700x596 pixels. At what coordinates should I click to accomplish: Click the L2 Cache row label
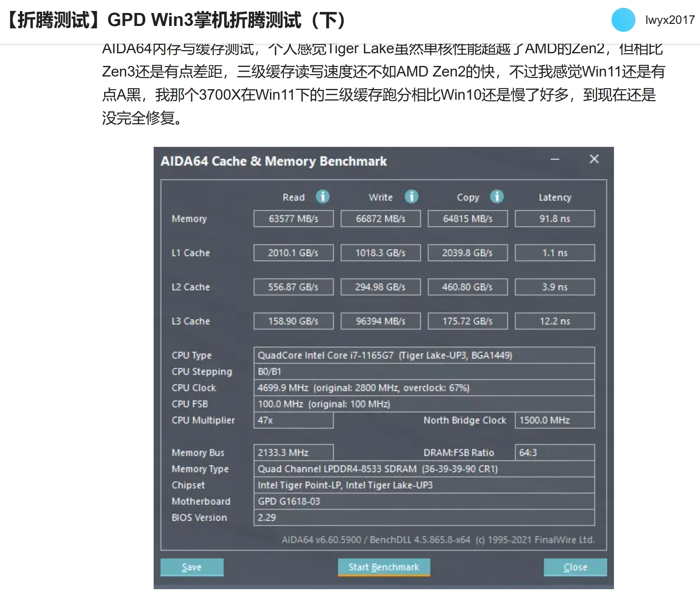point(191,287)
